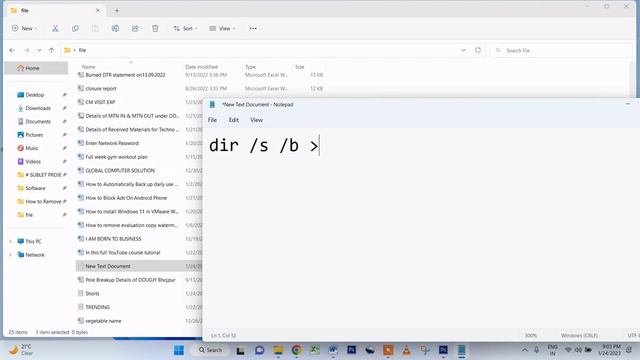Click the Search file input box
The width and height of the screenshot is (640, 360).
click(x=561, y=51)
